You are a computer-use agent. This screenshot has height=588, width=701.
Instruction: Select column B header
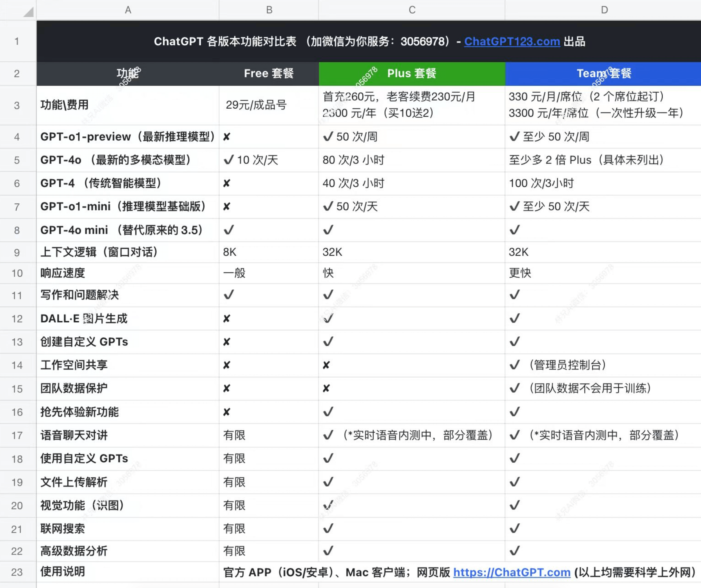pyautogui.click(x=269, y=10)
